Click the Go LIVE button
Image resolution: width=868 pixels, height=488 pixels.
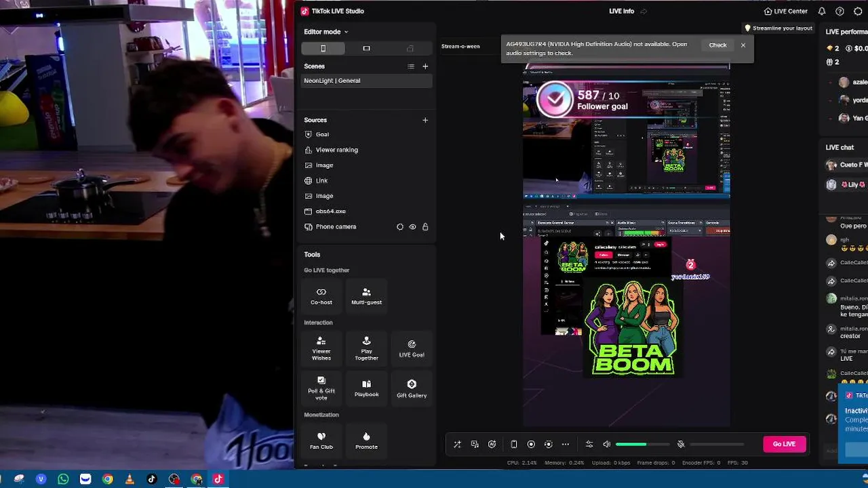784,444
